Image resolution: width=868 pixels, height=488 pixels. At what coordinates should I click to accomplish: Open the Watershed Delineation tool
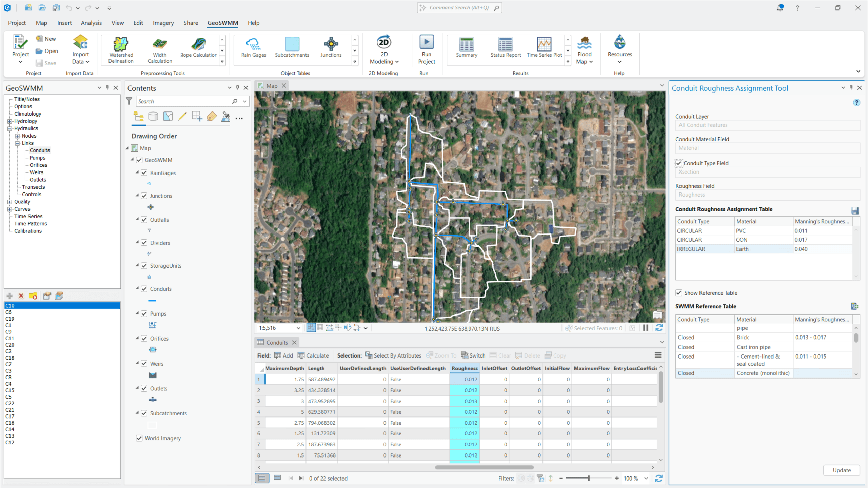(x=121, y=49)
